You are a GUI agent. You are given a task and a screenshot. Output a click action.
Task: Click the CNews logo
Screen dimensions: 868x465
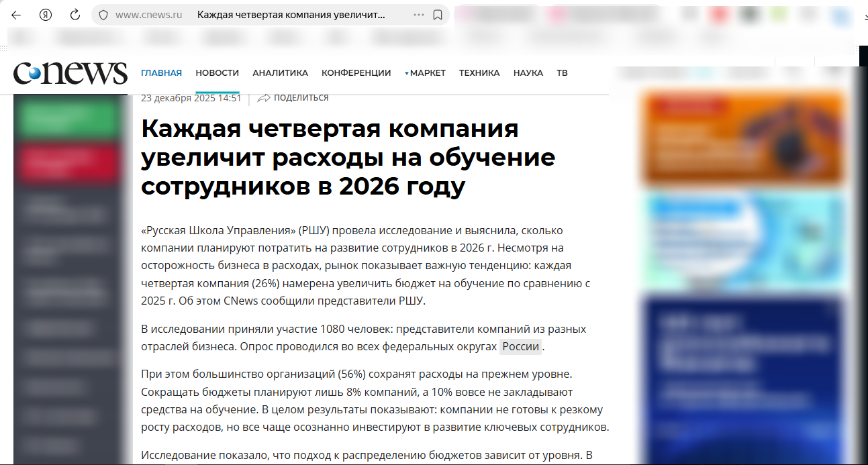(x=70, y=72)
